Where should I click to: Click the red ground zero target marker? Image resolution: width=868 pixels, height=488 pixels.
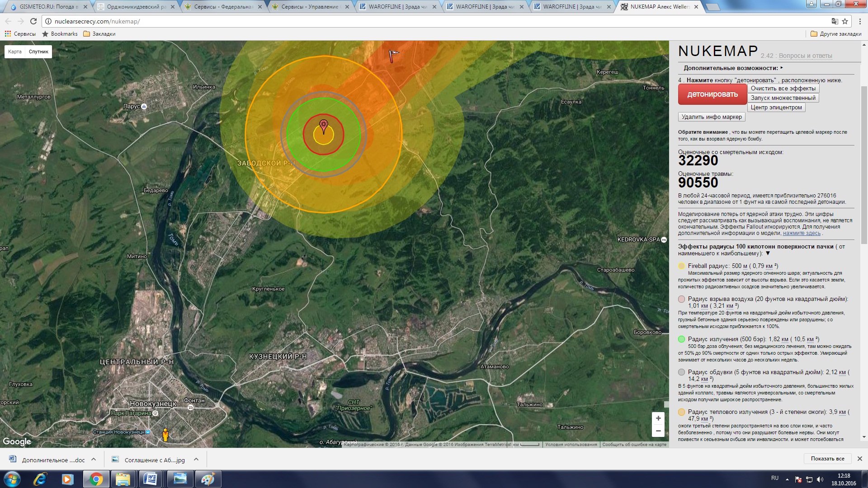pyautogui.click(x=323, y=125)
